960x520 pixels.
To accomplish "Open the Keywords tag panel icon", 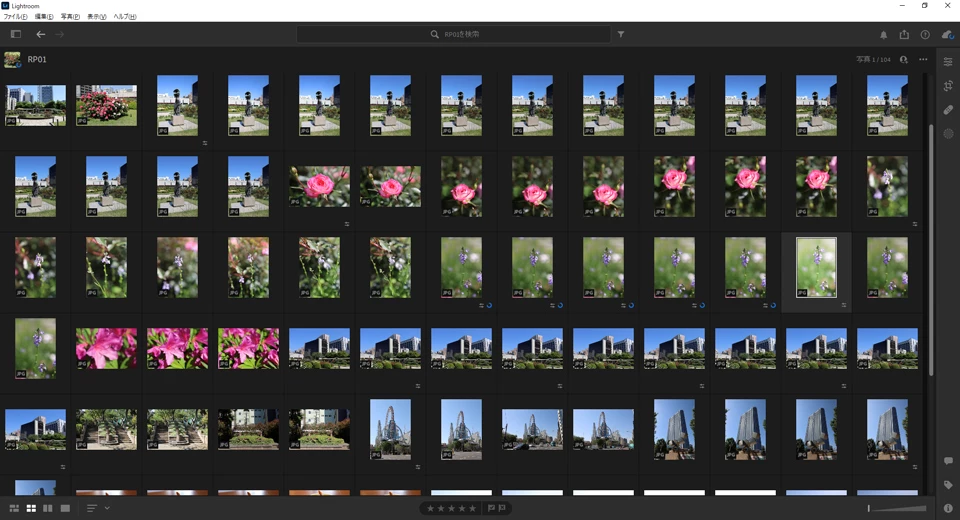I will [948, 484].
